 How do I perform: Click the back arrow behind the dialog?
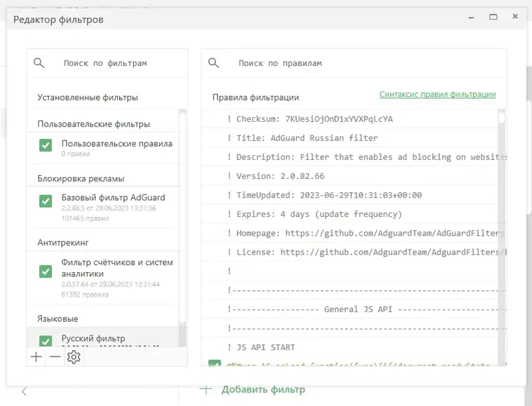(x=24, y=391)
